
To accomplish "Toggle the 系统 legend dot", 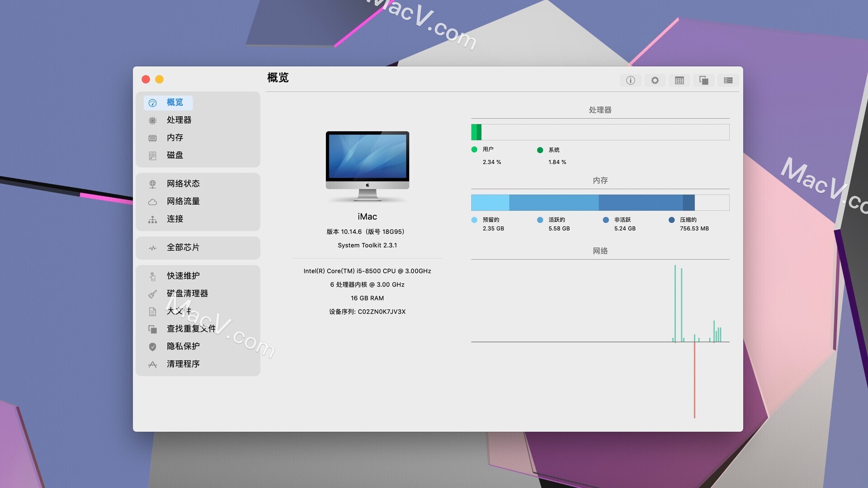I will 539,150.
